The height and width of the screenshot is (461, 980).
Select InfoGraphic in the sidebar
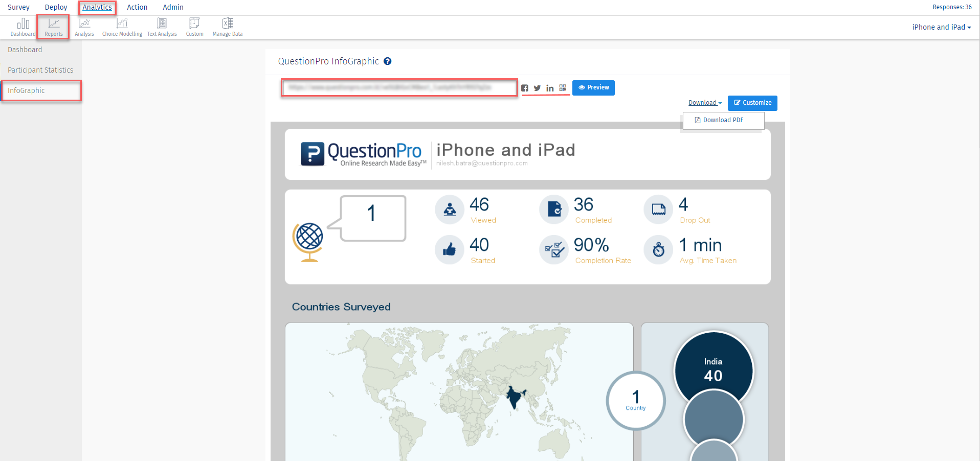pyautogui.click(x=41, y=90)
